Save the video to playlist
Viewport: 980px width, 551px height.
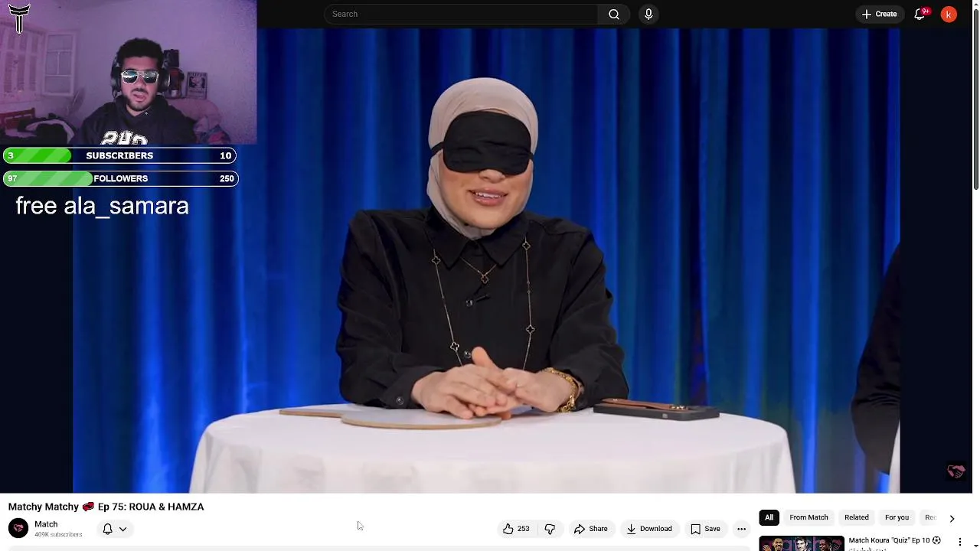tap(705, 529)
